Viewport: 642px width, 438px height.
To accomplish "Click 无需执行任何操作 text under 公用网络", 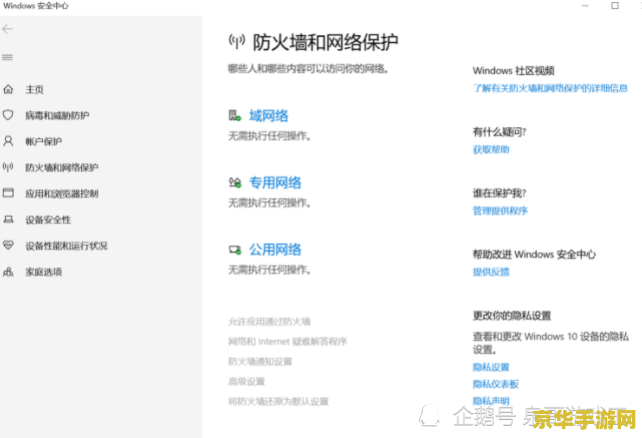I will pos(269,270).
